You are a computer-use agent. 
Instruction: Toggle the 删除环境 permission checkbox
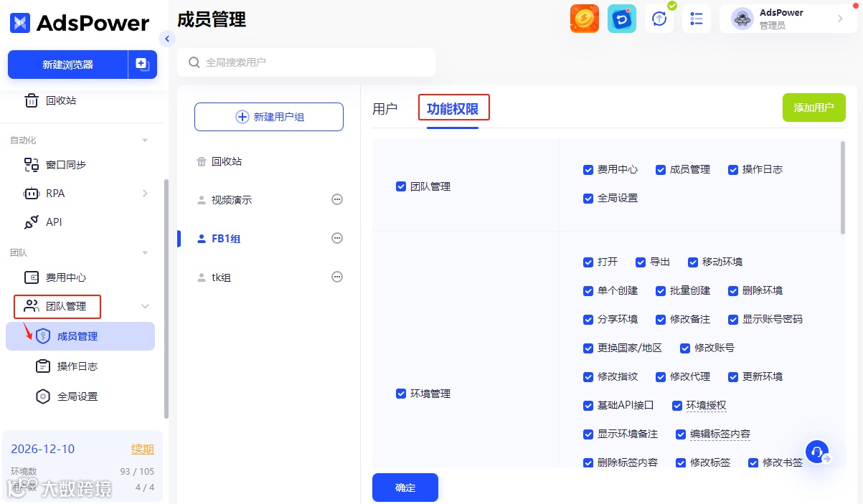pos(733,291)
